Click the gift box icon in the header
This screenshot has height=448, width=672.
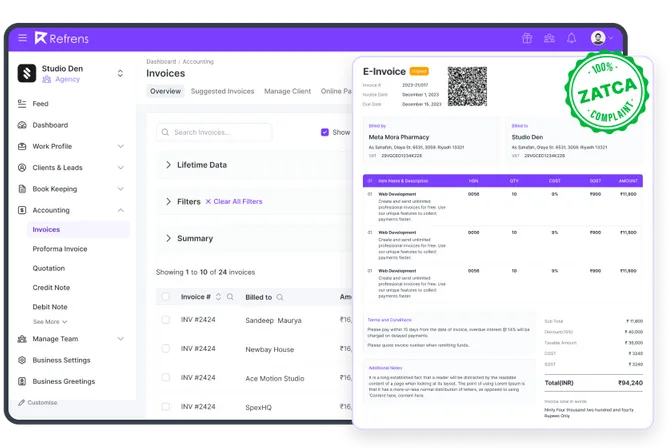[527, 38]
